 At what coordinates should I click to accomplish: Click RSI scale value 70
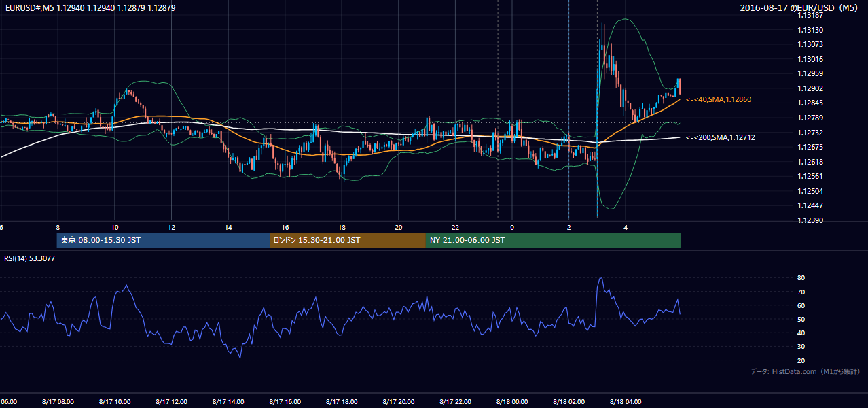click(801, 292)
